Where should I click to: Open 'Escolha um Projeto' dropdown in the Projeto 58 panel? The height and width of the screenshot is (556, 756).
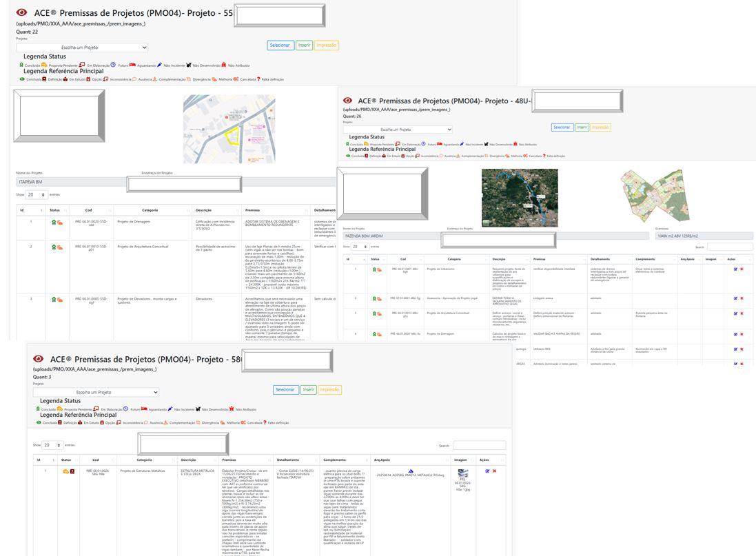pyautogui.click(x=96, y=392)
